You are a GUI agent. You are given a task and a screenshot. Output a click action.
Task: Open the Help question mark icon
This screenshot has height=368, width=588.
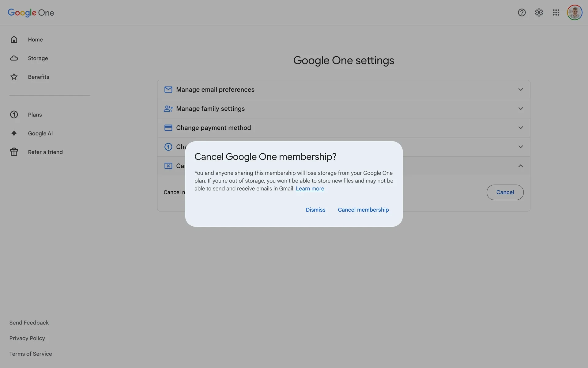point(522,13)
